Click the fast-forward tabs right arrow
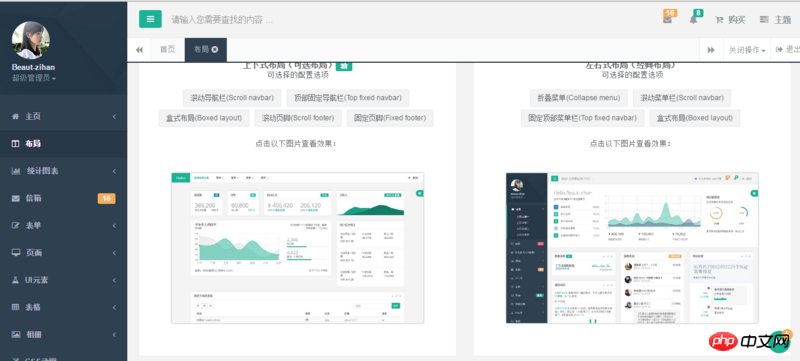800x361 pixels. [711, 49]
